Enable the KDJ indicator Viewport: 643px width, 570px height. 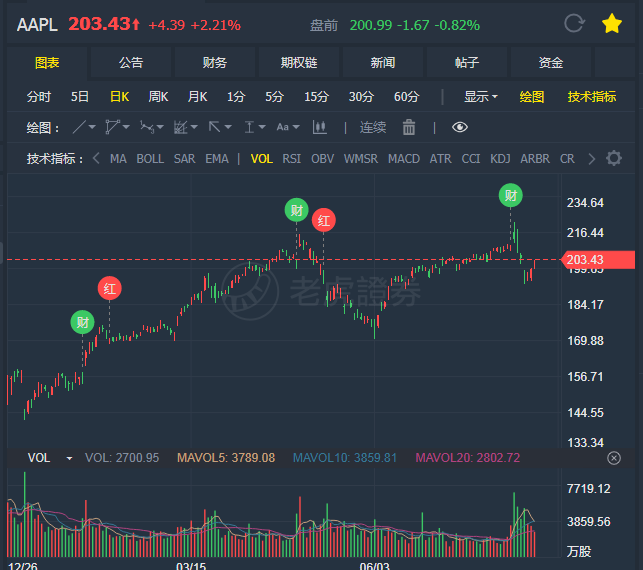(x=500, y=159)
